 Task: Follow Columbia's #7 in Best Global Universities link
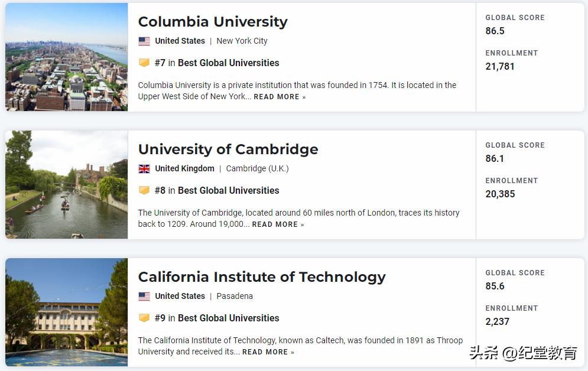point(217,63)
